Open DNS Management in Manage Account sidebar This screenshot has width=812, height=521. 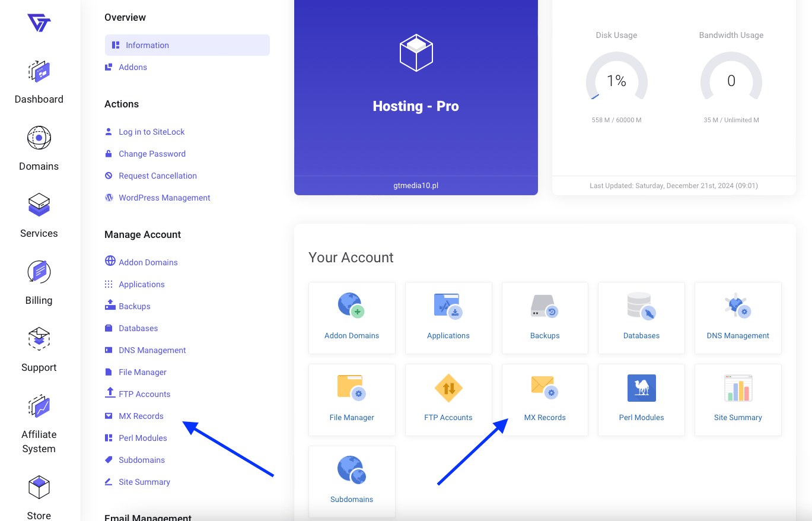pyautogui.click(x=152, y=350)
